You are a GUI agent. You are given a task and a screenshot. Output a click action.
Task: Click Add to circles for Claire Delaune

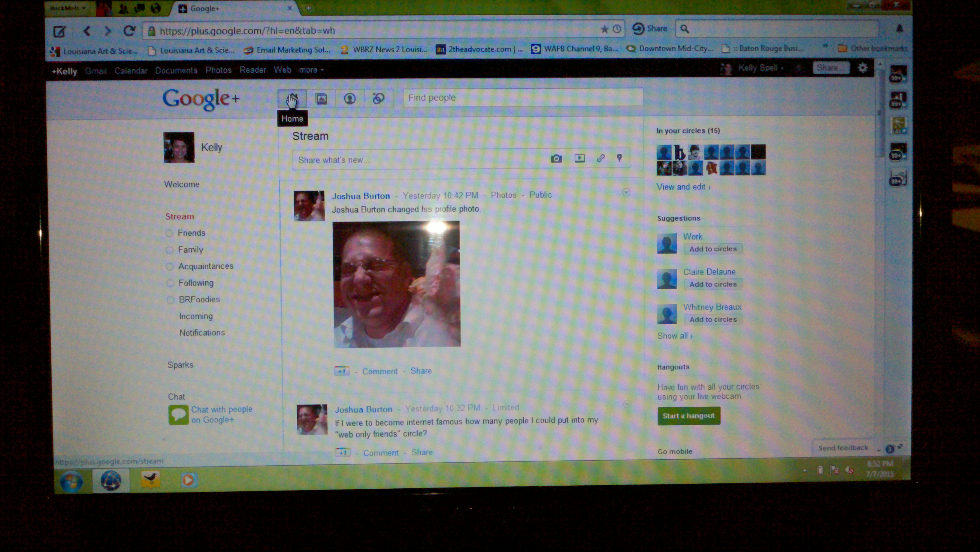tap(712, 284)
